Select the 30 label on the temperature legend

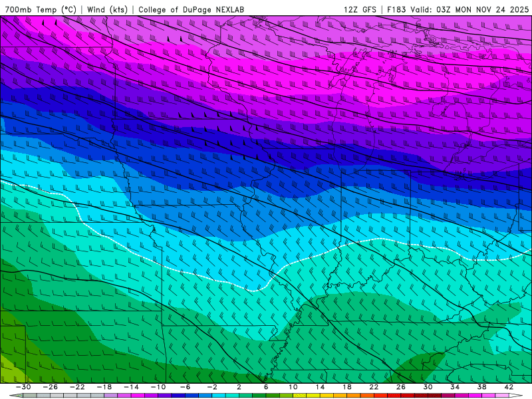428,387
